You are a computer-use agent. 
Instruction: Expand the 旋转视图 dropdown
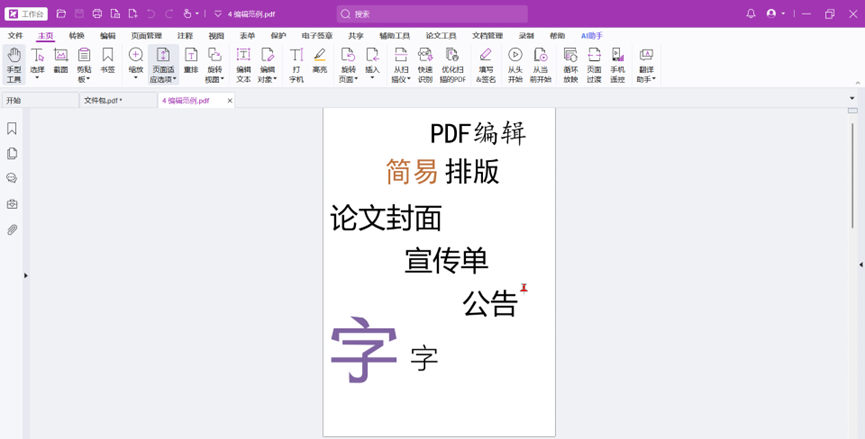click(215, 79)
